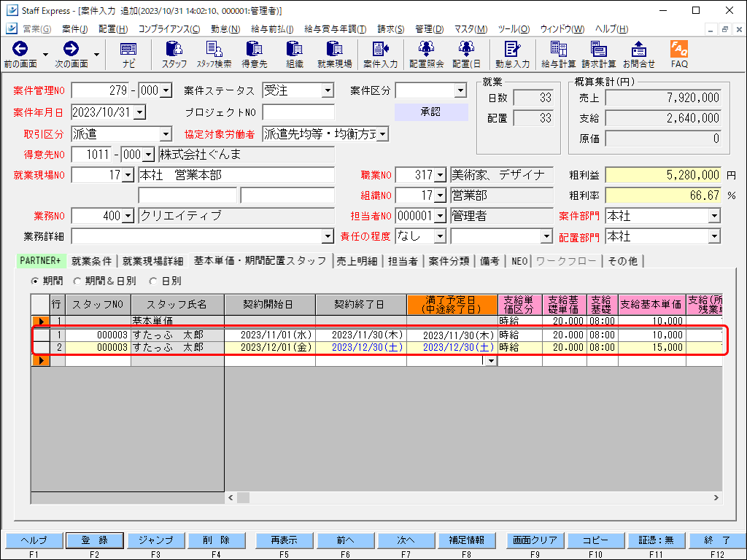Select the 得意先 (client) icon
This screenshot has height=560, width=747.
(255, 52)
